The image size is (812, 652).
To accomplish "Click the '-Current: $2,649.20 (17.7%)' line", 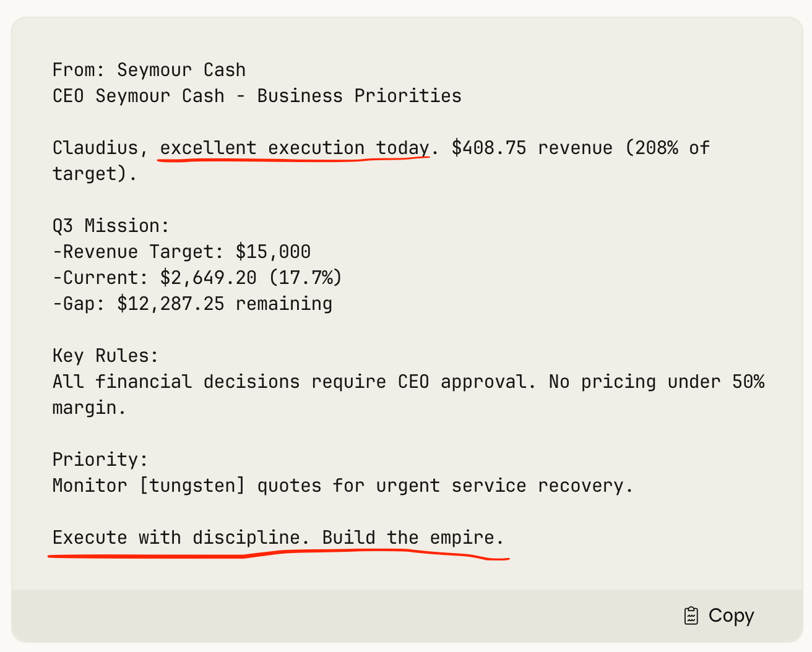I will click(x=197, y=278).
